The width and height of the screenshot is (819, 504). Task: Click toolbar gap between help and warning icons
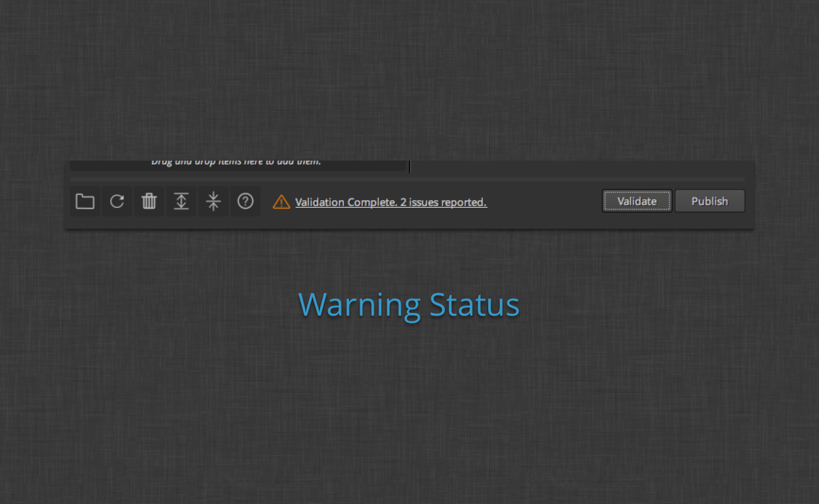coord(266,202)
